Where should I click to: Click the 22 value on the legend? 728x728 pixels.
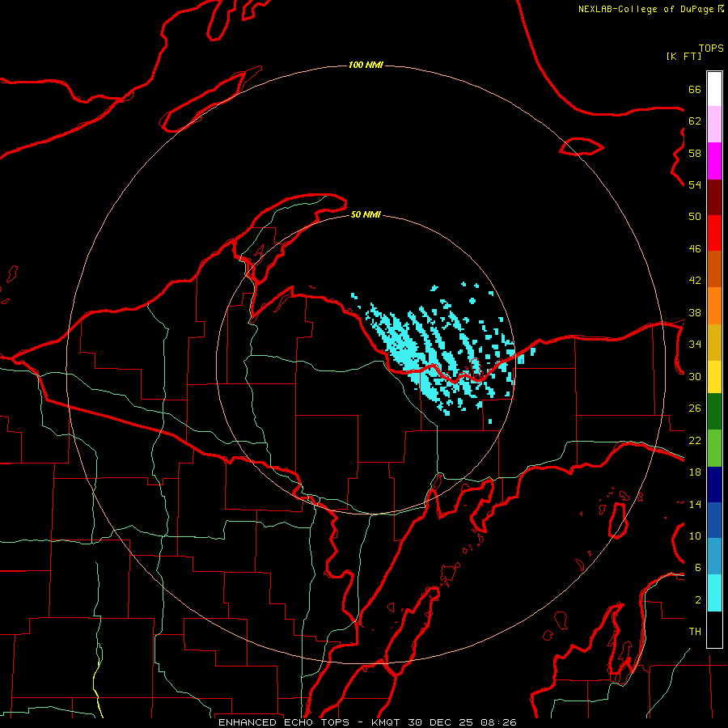click(x=695, y=440)
